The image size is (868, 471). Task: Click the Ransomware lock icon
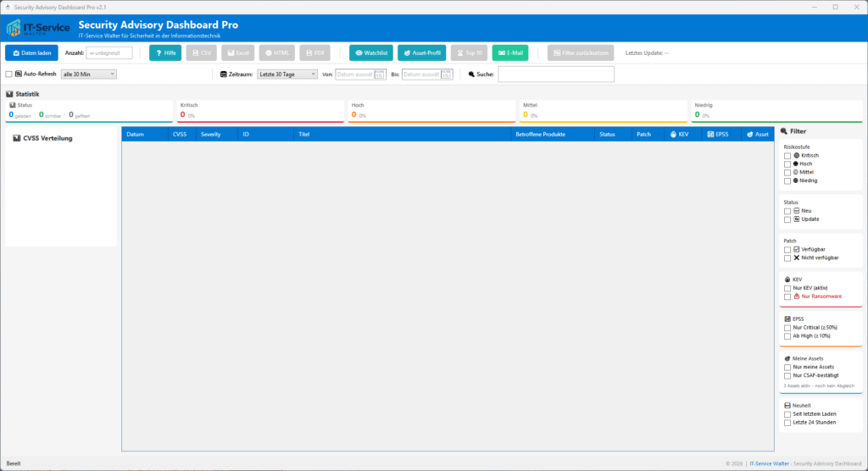click(797, 296)
